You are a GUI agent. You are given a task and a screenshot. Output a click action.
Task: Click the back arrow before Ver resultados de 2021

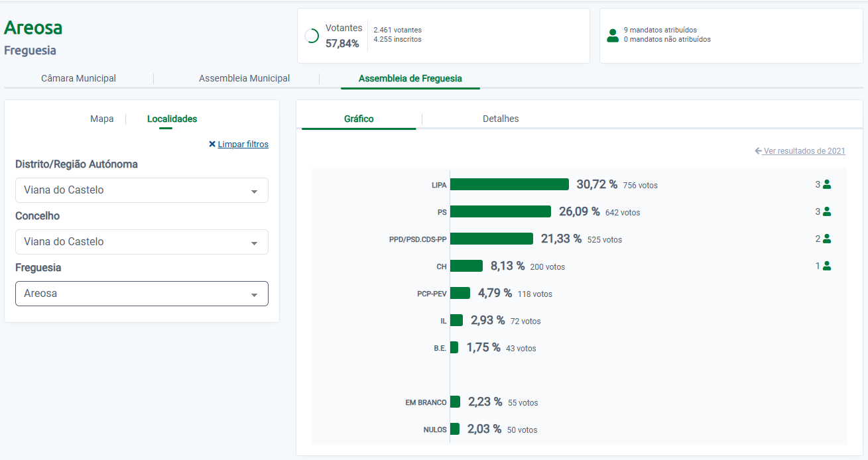[x=759, y=151]
